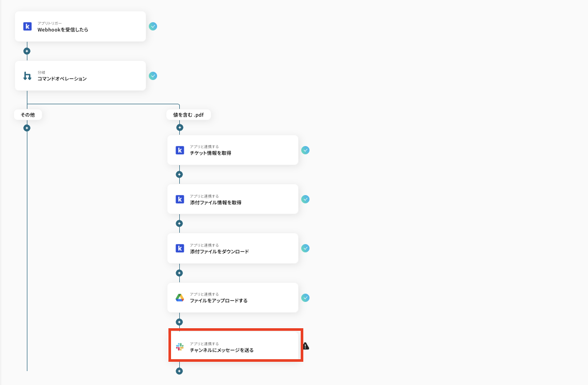Add a step below 添付ファイルをダウンロード
588x385 pixels.
point(179,273)
